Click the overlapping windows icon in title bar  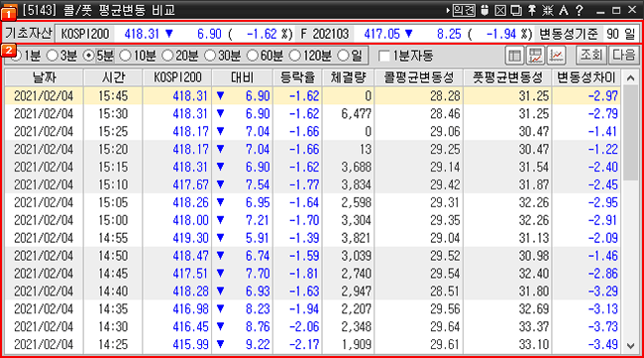516,10
